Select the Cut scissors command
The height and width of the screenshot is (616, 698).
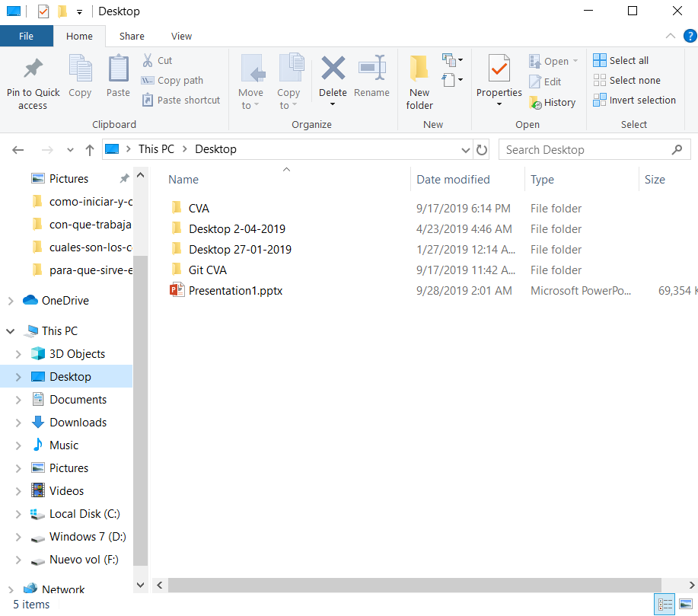point(157,60)
